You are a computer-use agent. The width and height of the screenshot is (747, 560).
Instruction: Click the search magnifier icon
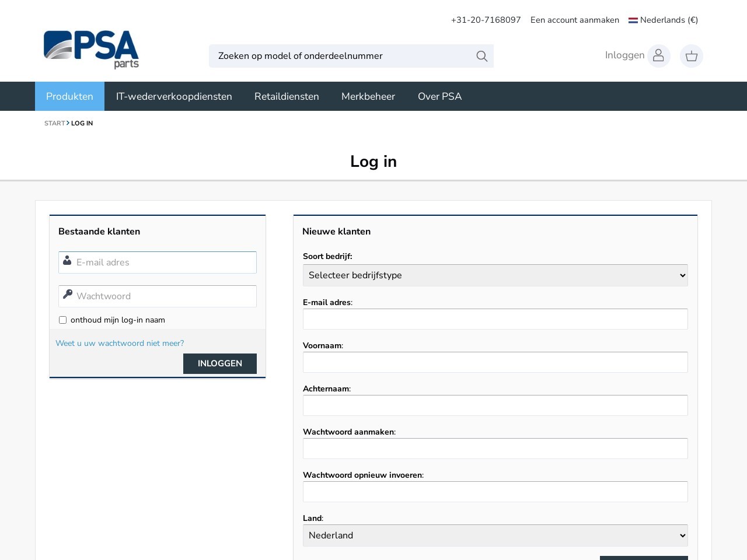pos(481,56)
